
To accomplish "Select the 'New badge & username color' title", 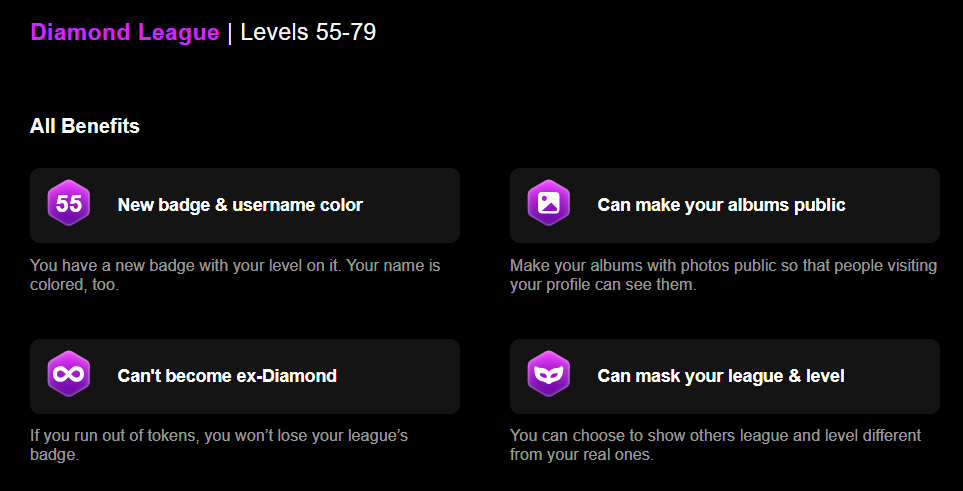I will [240, 205].
